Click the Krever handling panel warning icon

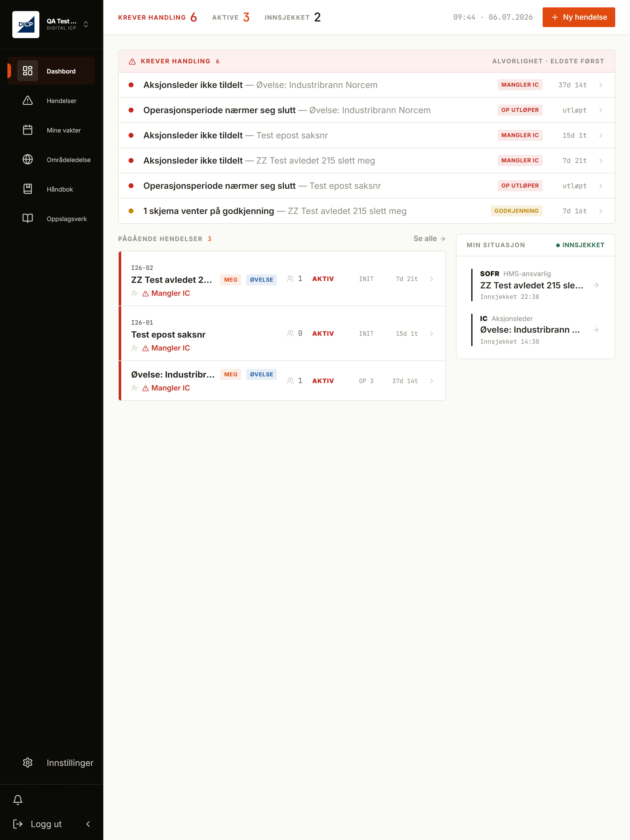point(132,61)
